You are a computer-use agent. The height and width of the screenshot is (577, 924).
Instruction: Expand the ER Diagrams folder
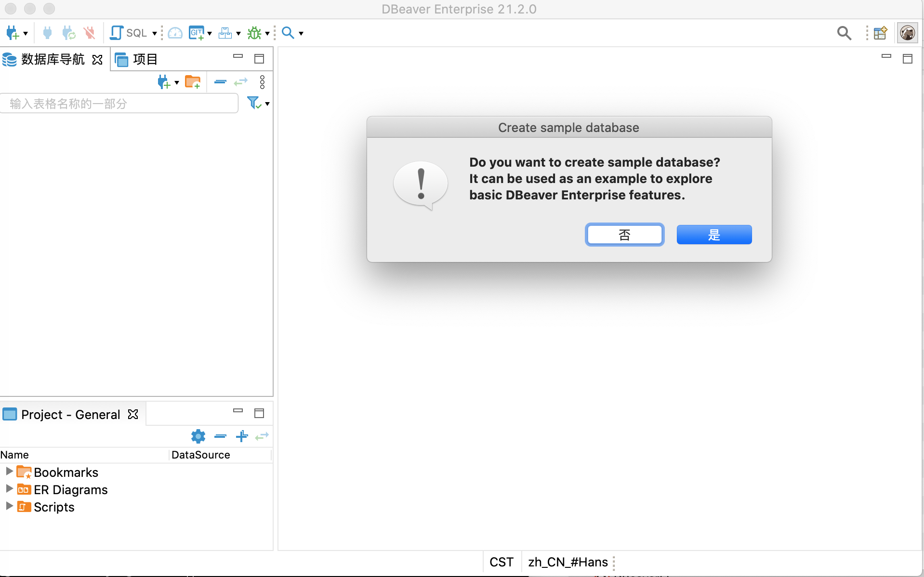pos(9,489)
